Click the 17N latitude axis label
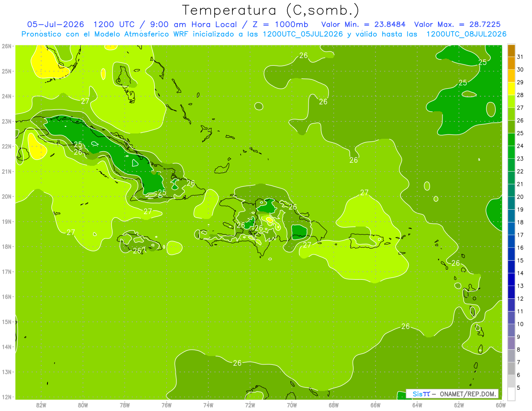This screenshot has height=411, width=532. [x=6, y=271]
